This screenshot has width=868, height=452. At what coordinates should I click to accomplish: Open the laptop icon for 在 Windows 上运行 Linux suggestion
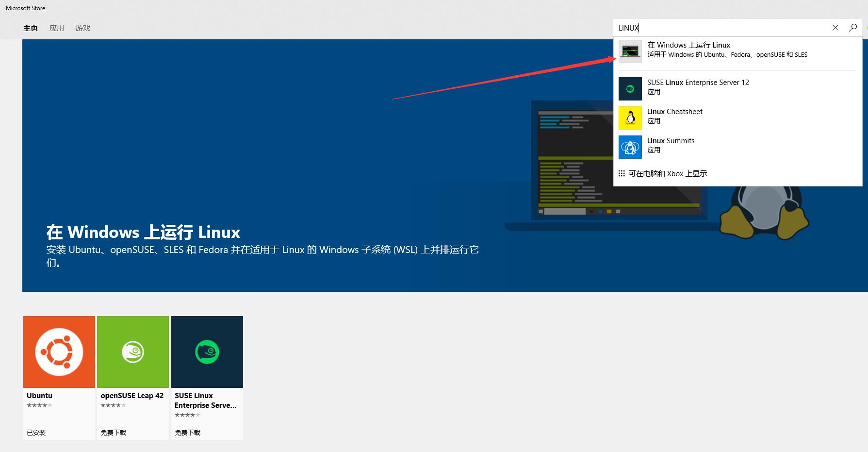point(630,51)
